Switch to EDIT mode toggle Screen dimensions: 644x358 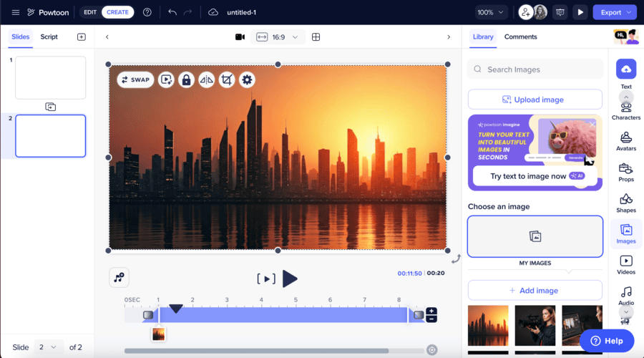[90, 12]
